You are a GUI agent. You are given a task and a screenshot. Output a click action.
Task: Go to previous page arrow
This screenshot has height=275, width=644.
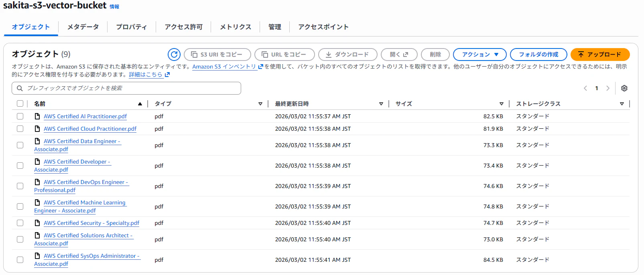click(585, 88)
